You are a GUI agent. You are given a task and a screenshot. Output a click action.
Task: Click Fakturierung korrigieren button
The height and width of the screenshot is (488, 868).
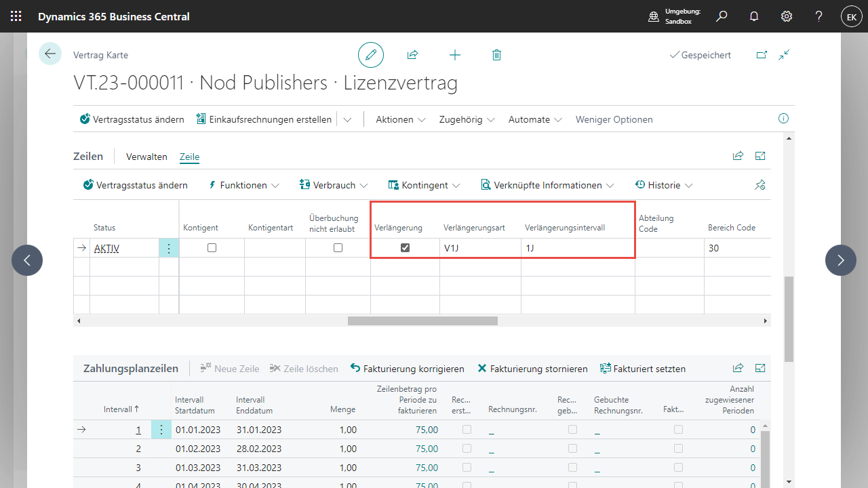(408, 369)
